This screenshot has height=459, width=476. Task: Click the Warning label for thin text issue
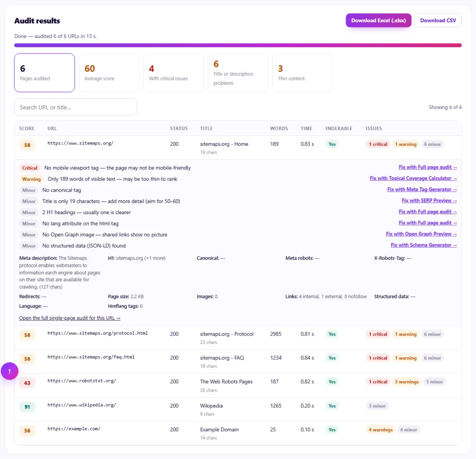[31, 179]
